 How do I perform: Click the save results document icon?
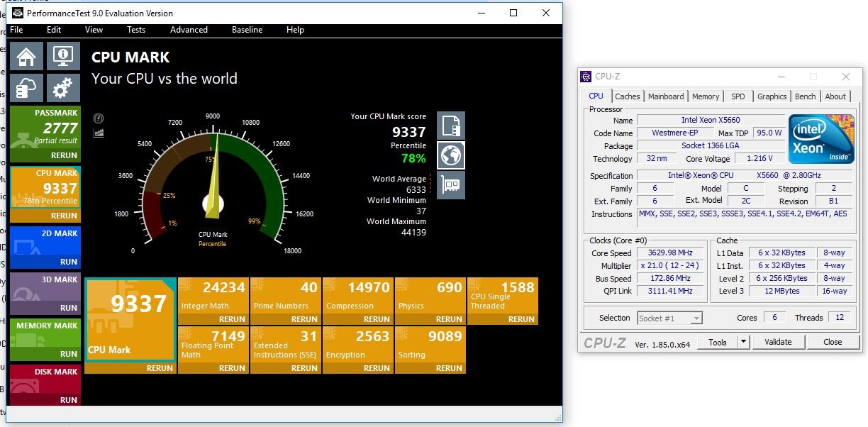click(x=451, y=126)
